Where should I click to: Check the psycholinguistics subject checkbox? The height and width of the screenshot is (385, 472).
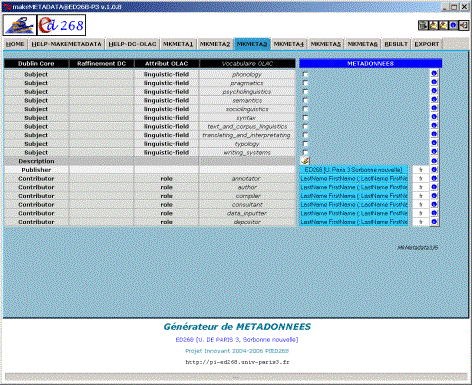click(x=305, y=92)
